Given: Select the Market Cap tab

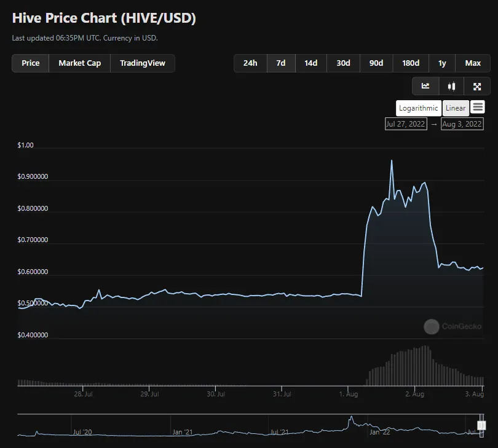Looking at the screenshot, I should point(80,63).
